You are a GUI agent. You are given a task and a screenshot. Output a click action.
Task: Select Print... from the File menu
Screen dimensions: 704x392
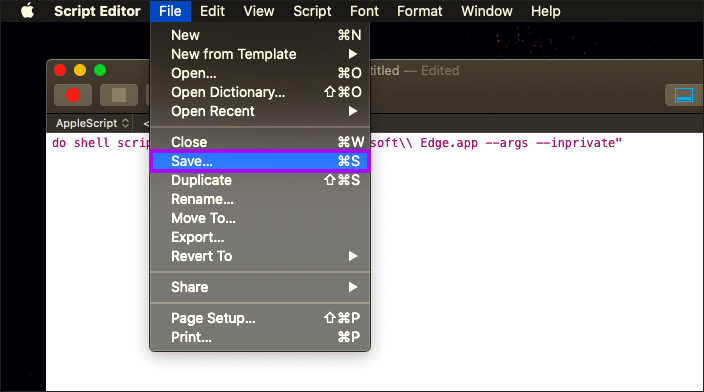point(260,337)
